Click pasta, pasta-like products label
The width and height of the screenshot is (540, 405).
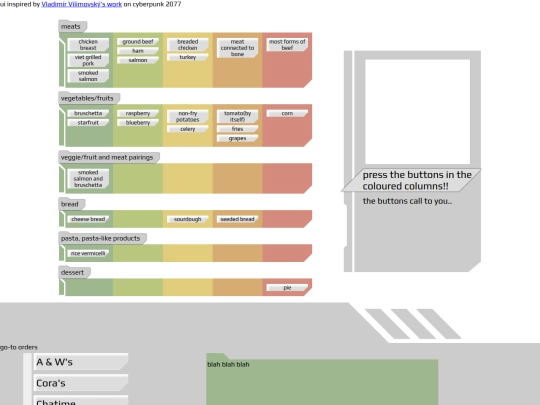102,238
